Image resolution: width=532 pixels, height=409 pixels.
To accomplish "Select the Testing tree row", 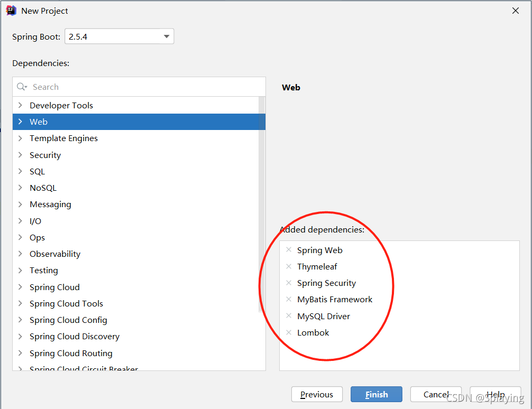I will click(136, 271).
